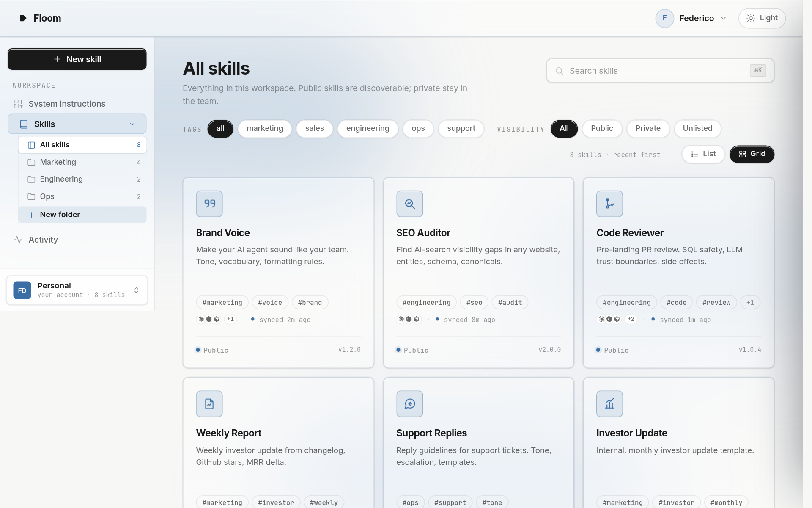The image size is (812, 508).
Task: Click the Weekly Report document icon
Action: point(209,404)
